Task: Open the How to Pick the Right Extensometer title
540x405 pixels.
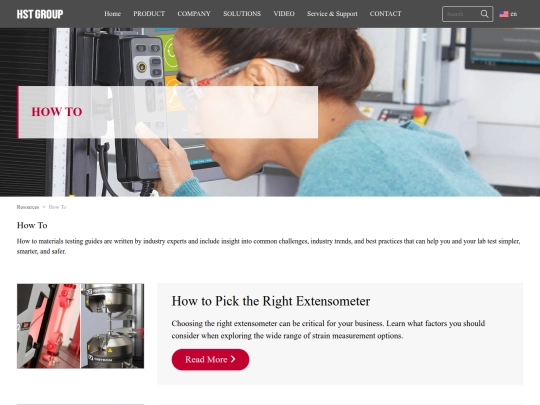Action: click(x=271, y=301)
